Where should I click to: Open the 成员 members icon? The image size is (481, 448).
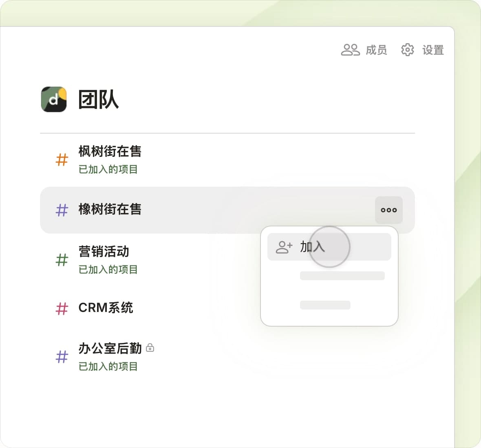click(x=350, y=50)
